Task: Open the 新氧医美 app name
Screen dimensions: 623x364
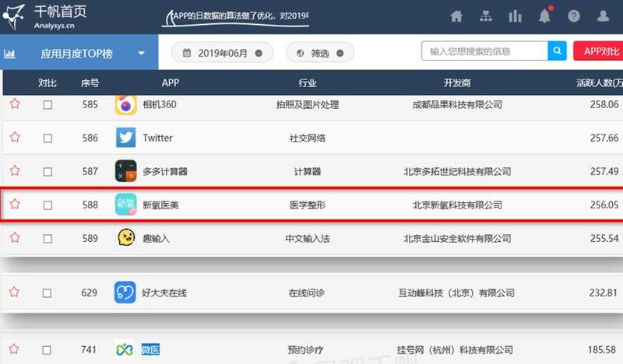Action: tap(160, 205)
